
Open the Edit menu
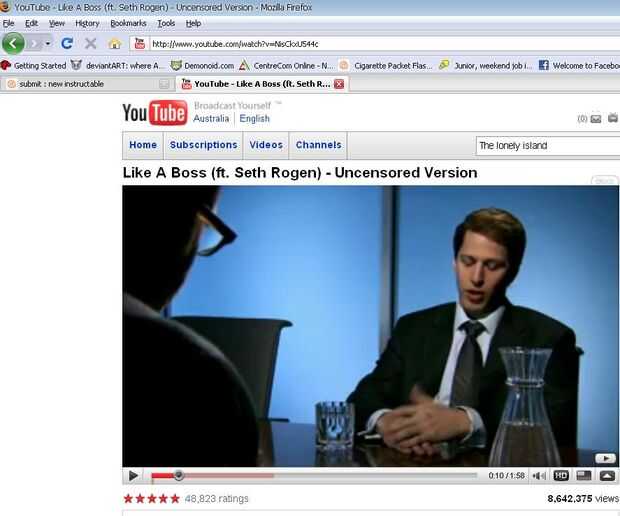[x=31, y=23]
